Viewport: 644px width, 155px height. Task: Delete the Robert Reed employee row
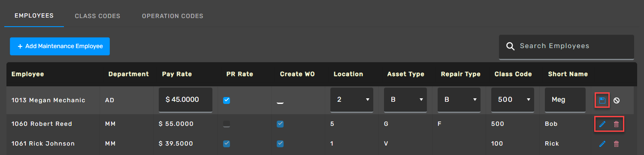pyautogui.click(x=616, y=124)
